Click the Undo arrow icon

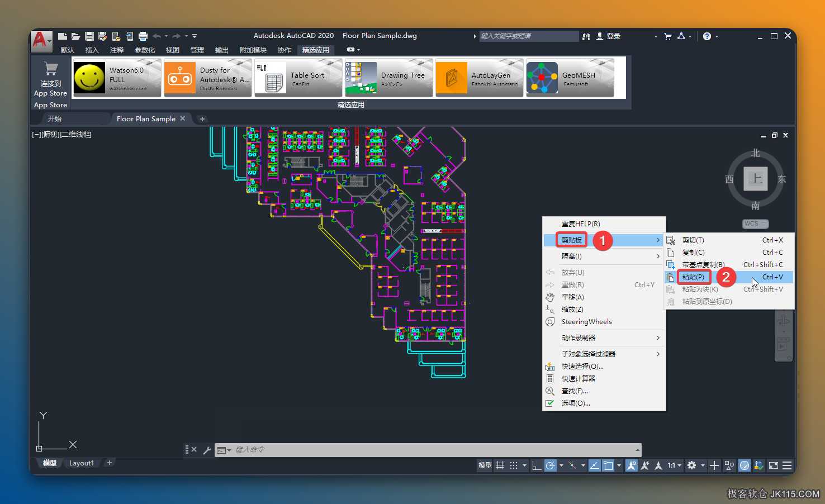click(157, 36)
